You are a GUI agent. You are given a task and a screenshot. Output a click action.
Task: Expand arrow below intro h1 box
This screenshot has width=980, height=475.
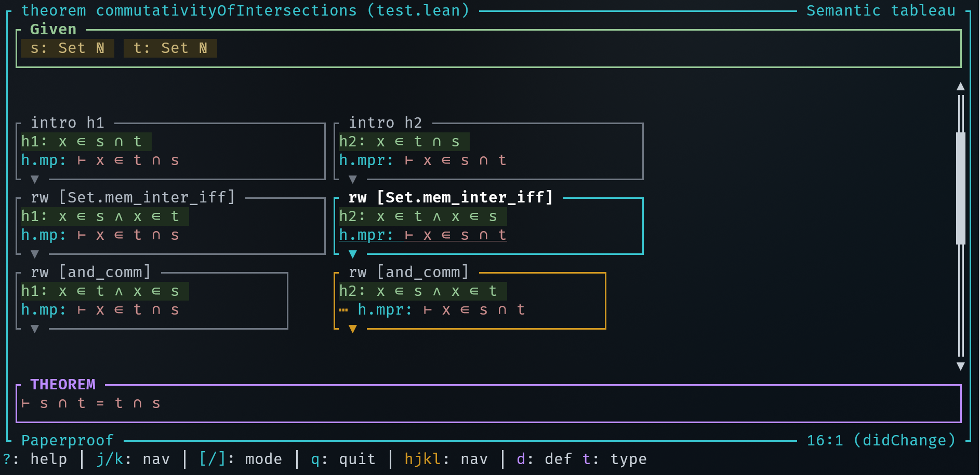click(x=35, y=180)
